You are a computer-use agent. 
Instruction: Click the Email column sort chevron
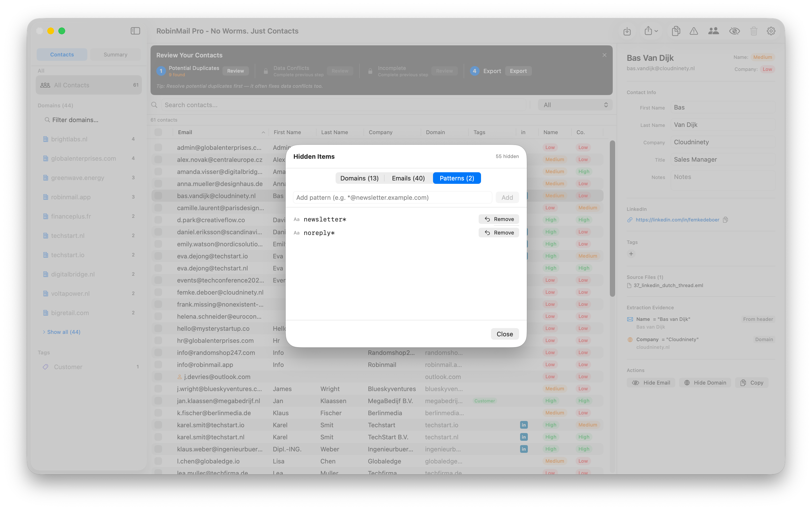(x=263, y=132)
